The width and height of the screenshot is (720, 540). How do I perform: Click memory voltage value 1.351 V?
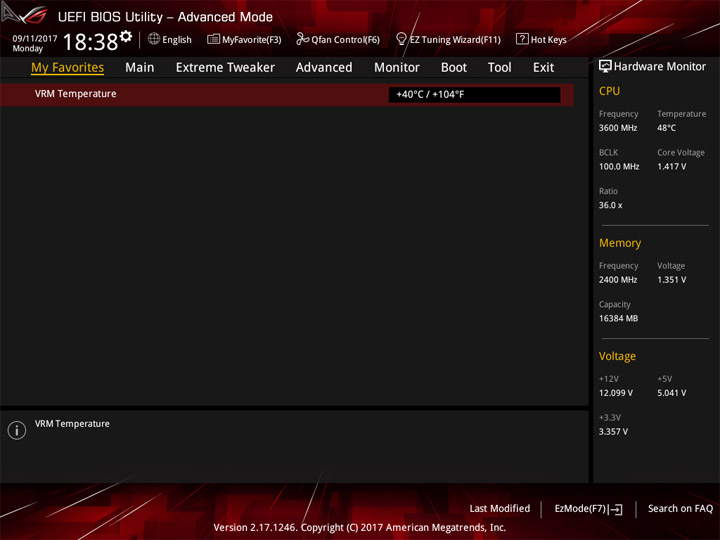tap(671, 280)
